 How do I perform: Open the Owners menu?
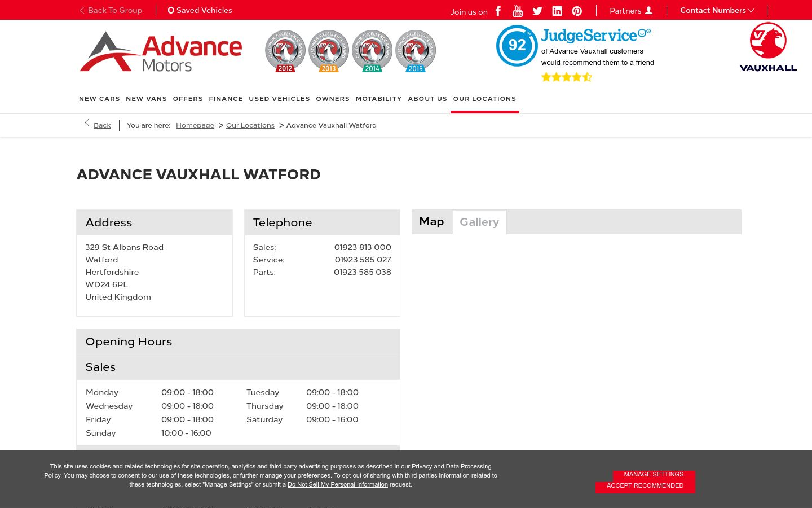coord(333,99)
